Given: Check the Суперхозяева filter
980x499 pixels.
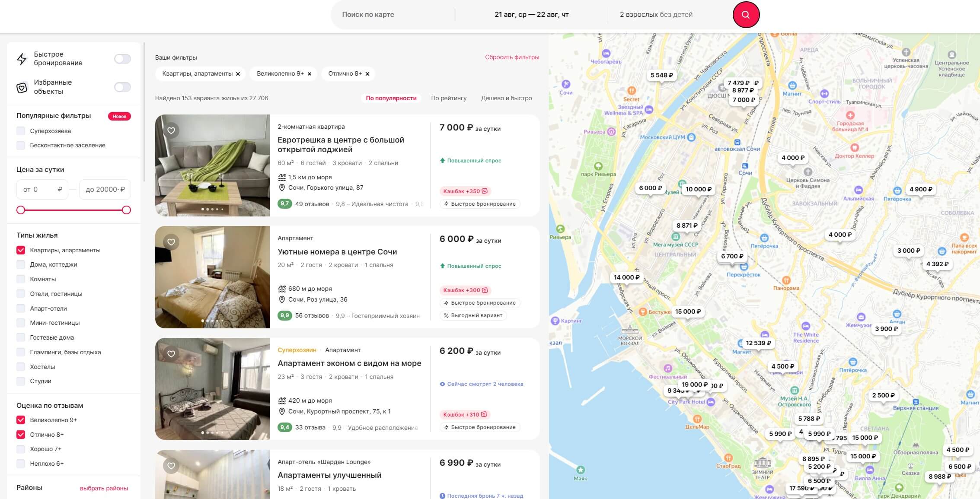Looking at the screenshot, I should (21, 131).
